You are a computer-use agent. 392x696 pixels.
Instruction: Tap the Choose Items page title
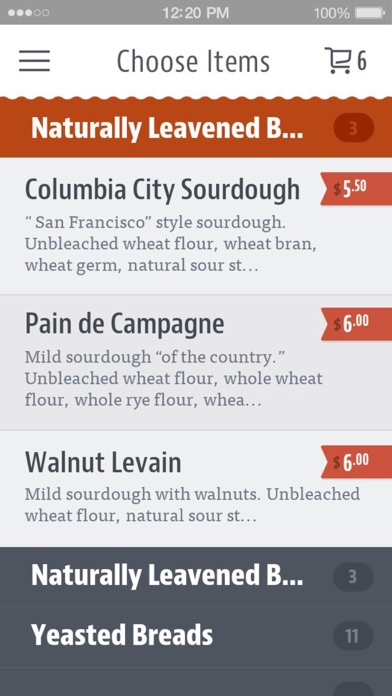193,61
